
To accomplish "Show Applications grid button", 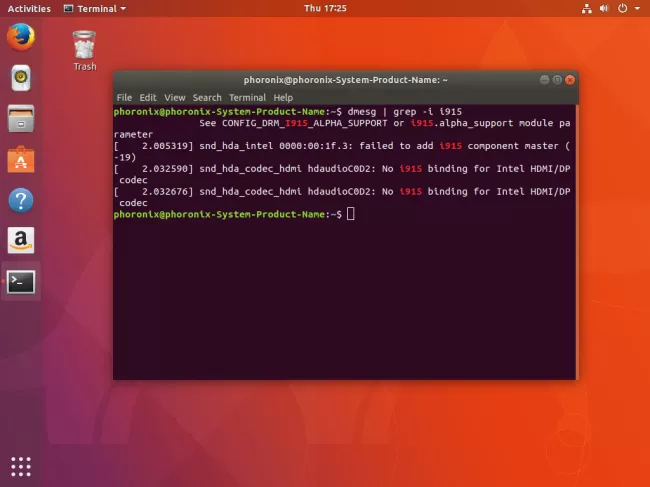I will (21, 466).
